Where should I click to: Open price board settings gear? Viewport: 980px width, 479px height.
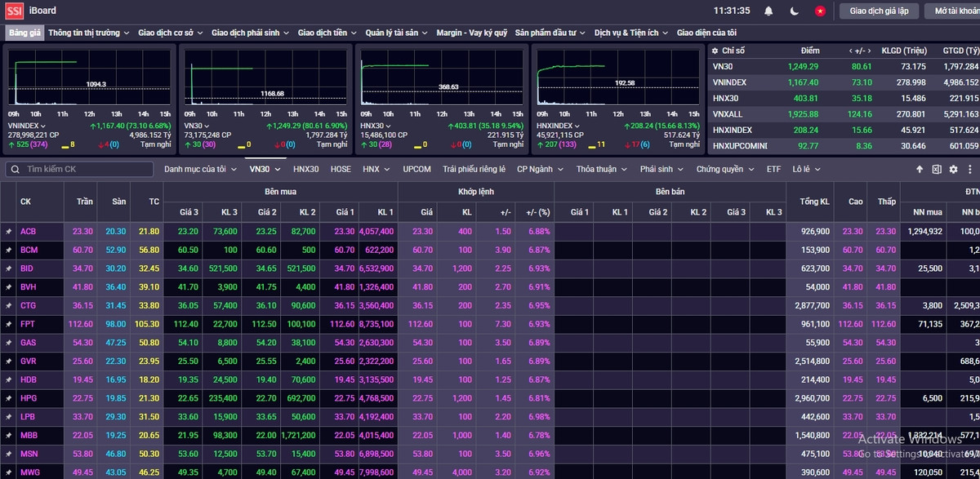click(x=953, y=169)
